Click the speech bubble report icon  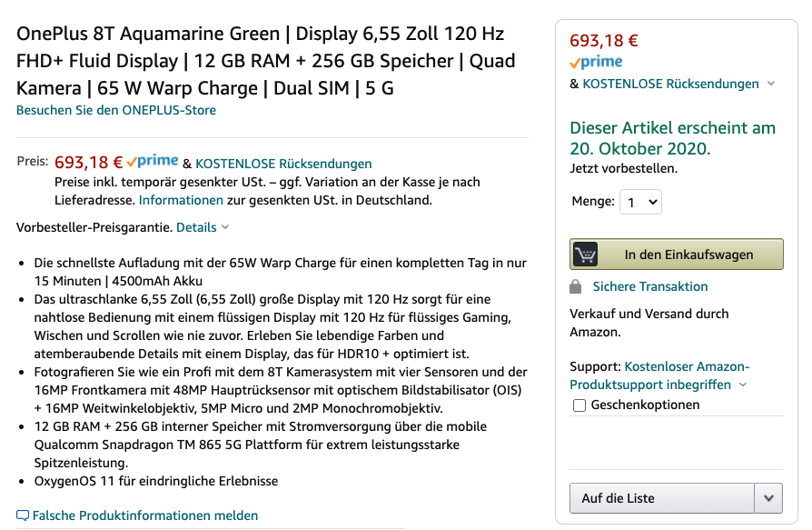pos(23,515)
